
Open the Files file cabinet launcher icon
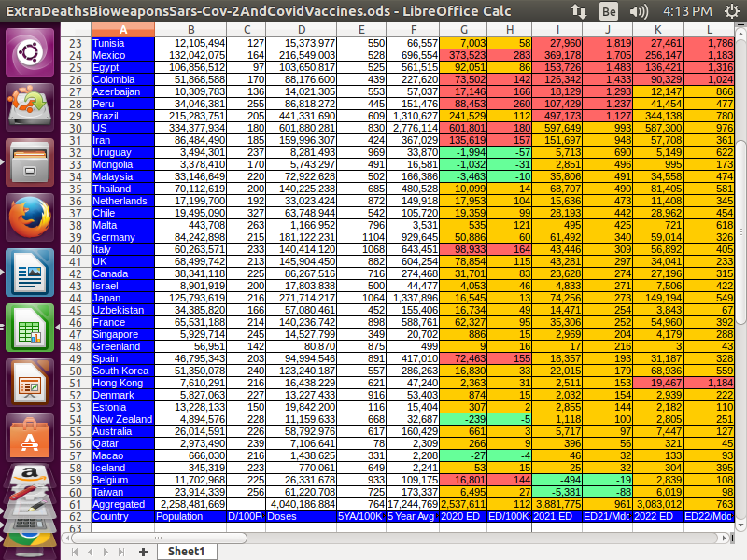[x=31, y=161]
